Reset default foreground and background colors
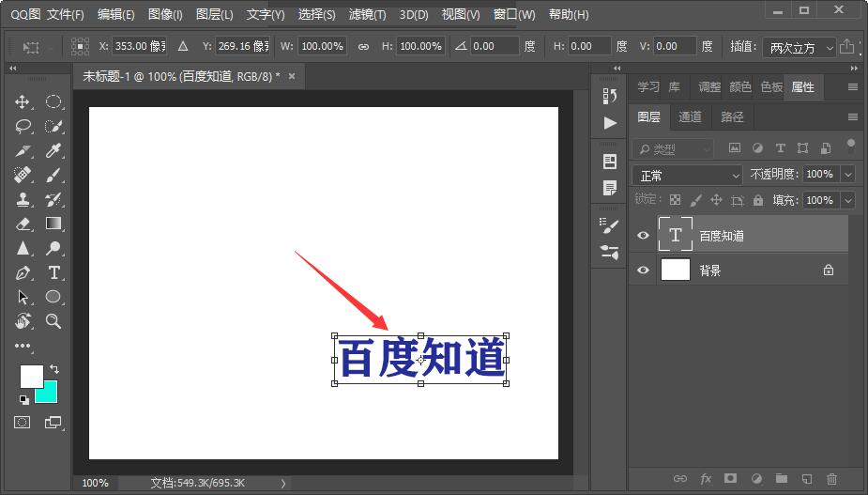868x495 pixels. pos(23,399)
